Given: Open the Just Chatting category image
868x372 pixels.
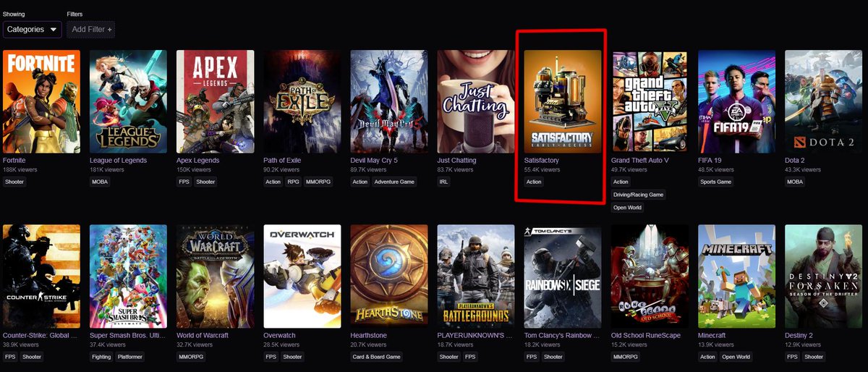Looking at the screenshot, I should pos(476,101).
